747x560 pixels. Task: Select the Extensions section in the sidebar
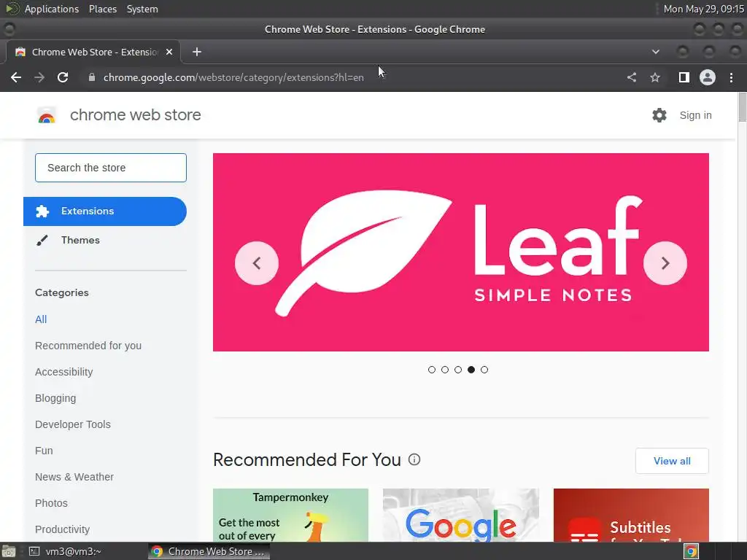pyautogui.click(x=105, y=211)
